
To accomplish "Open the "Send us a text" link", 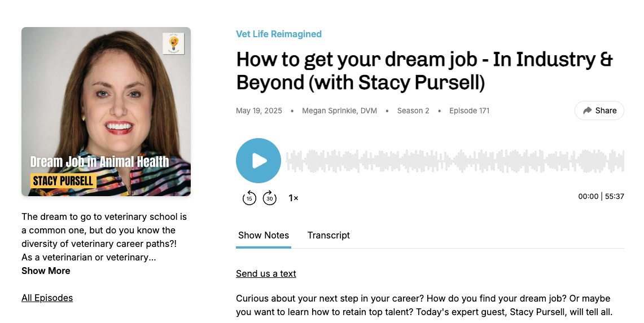I will (266, 274).
